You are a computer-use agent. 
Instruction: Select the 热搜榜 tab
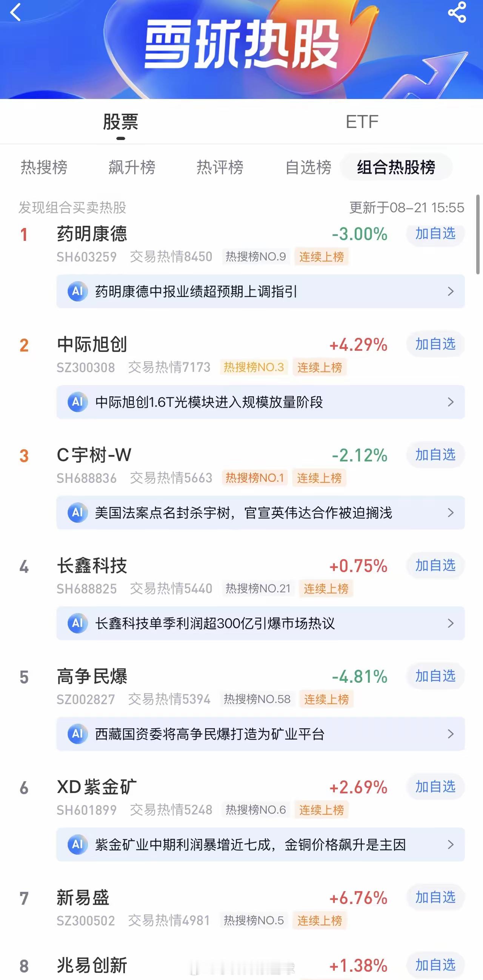44,167
